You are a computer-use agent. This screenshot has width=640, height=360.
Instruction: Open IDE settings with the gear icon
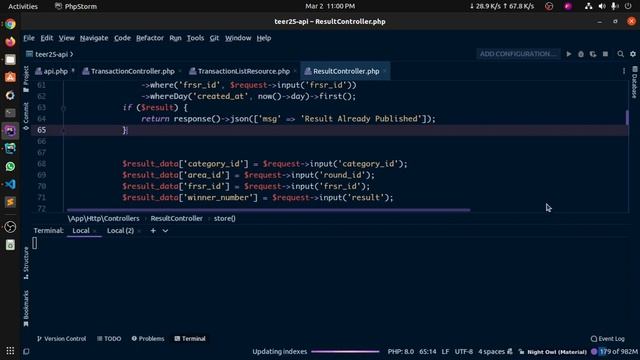633,54
